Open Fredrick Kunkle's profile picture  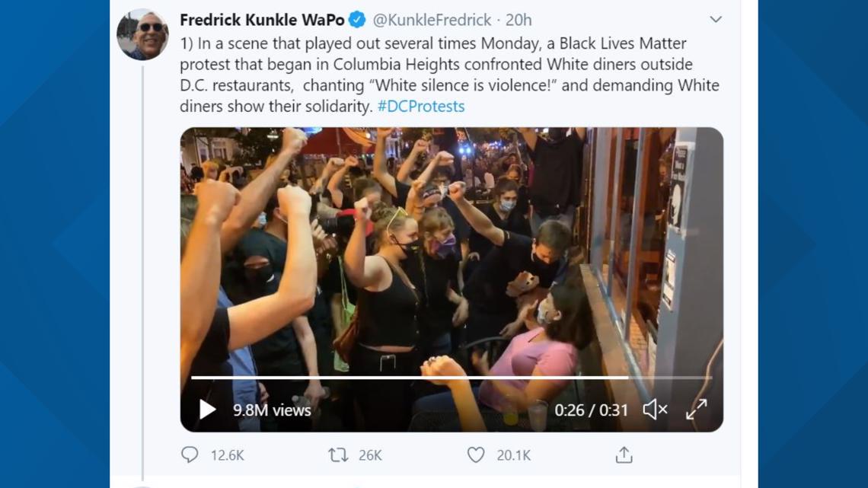point(142,35)
